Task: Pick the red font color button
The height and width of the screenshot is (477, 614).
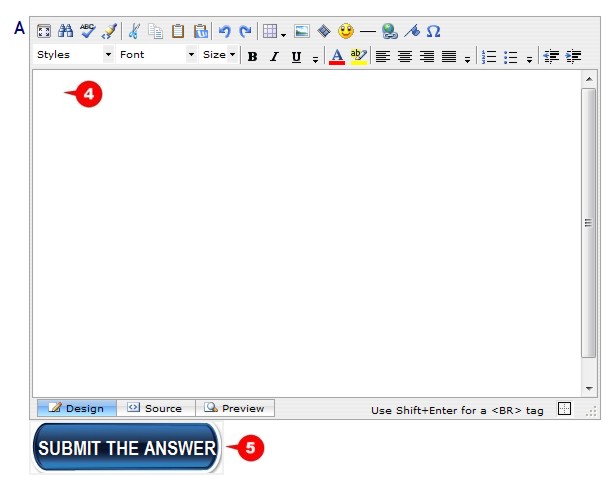Action: (x=337, y=57)
